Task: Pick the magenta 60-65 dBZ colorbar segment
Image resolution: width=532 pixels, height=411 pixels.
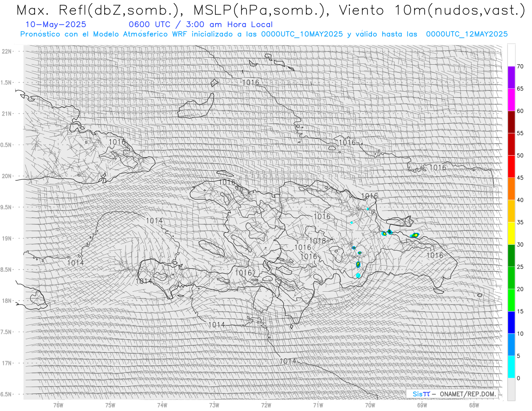Action: (511, 100)
